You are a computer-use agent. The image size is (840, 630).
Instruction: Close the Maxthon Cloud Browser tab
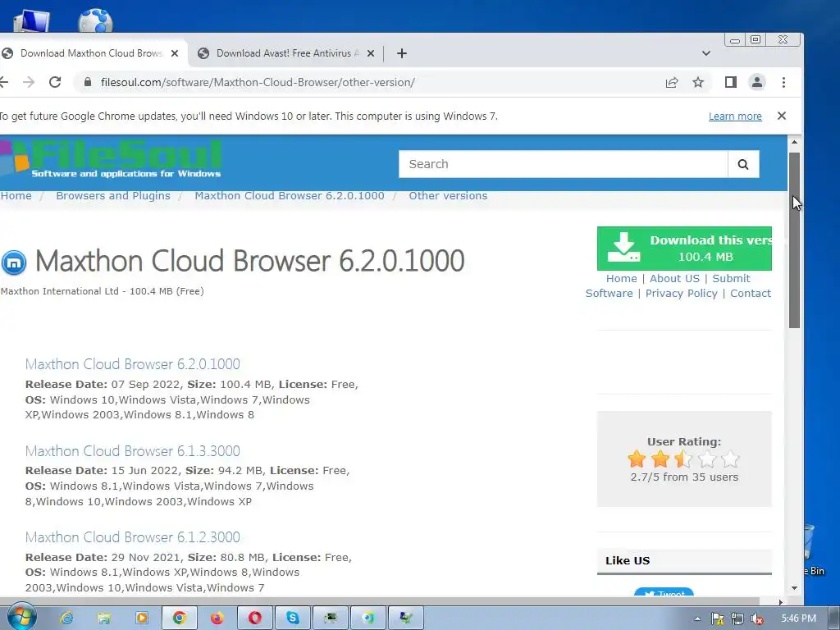(175, 53)
